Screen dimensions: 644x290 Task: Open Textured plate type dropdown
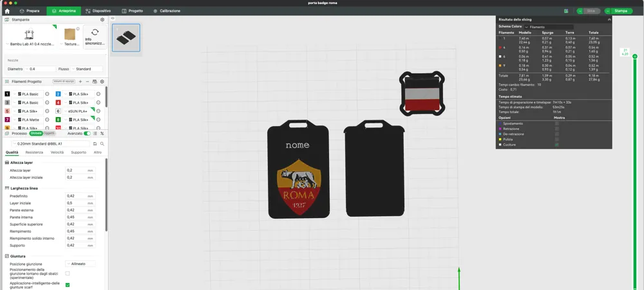(x=70, y=44)
